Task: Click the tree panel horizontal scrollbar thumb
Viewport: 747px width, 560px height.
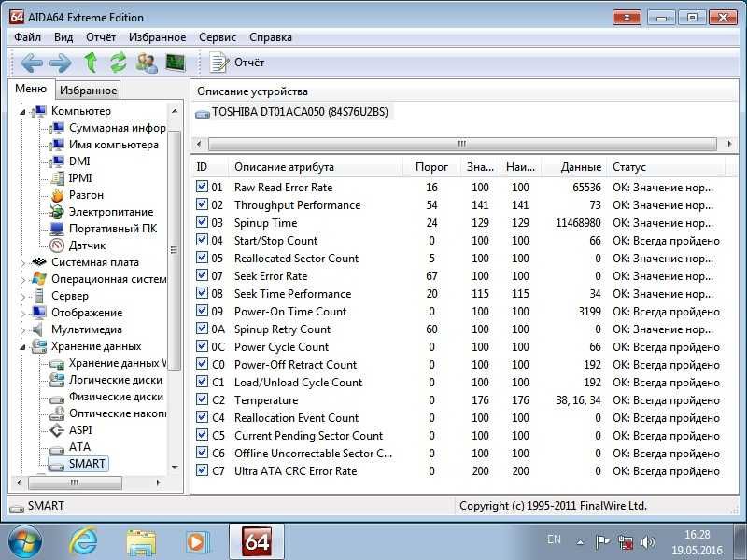Action: 75,483
